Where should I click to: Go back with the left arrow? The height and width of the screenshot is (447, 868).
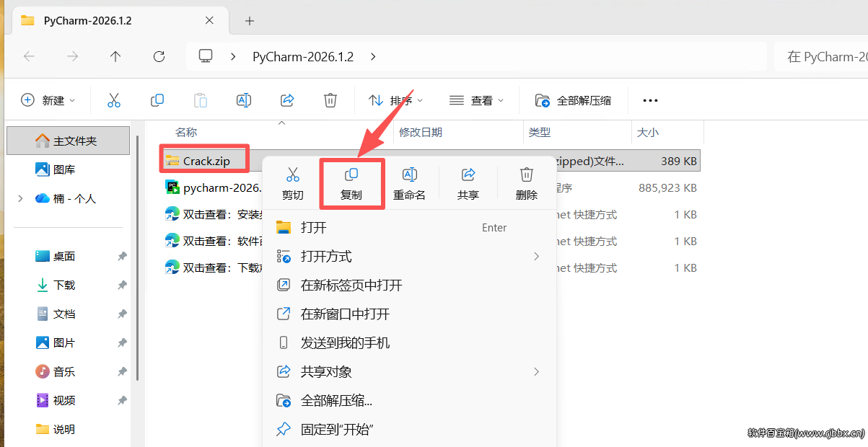29,56
